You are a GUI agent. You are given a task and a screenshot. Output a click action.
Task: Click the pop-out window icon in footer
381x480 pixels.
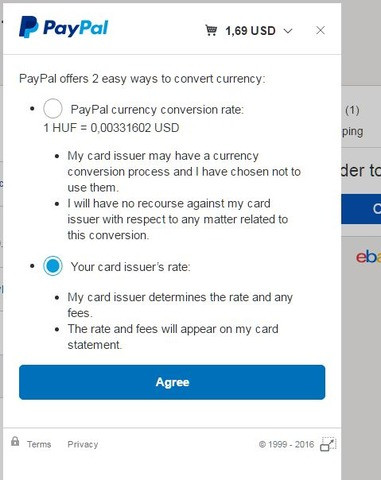click(x=328, y=444)
